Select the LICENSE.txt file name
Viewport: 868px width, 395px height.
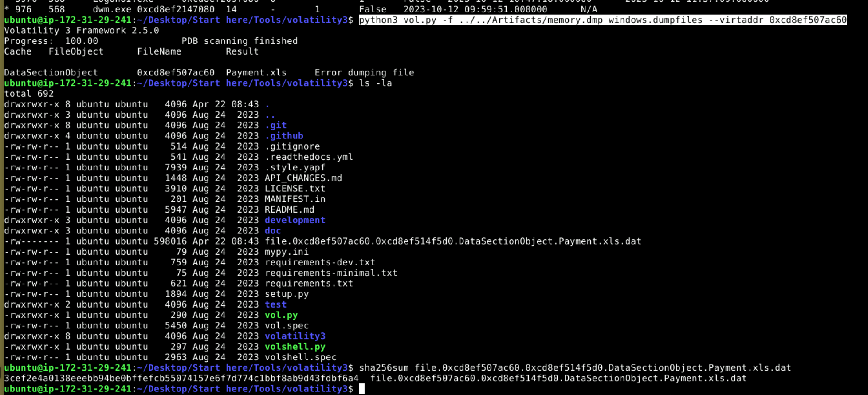click(x=295, y=189)
